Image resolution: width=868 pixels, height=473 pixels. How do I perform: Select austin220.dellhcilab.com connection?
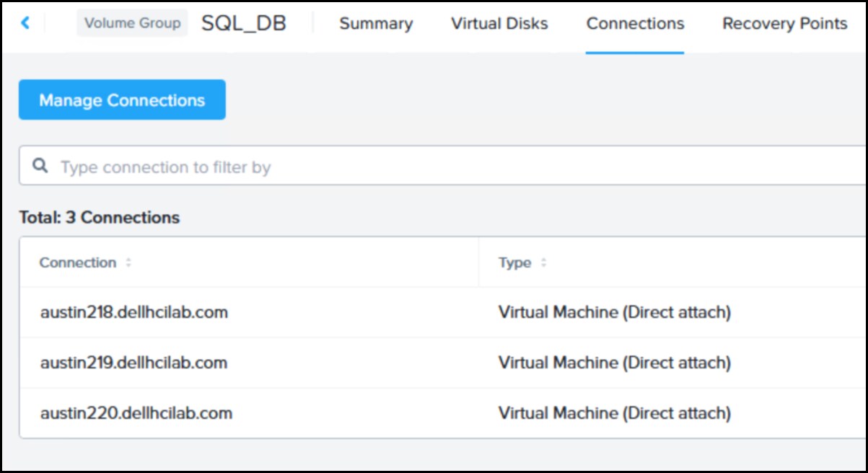tap(136, 413)
